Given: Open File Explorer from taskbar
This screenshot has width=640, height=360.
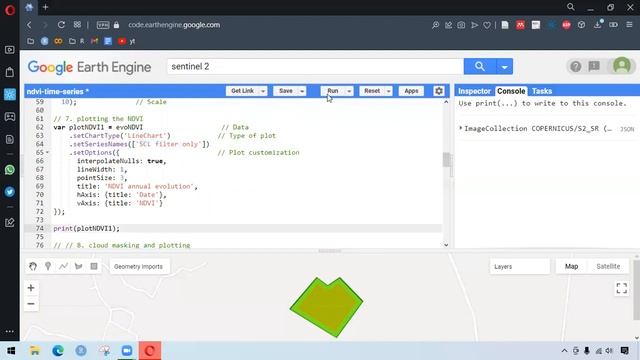Looking at the screenshot, I should point(35,351).
